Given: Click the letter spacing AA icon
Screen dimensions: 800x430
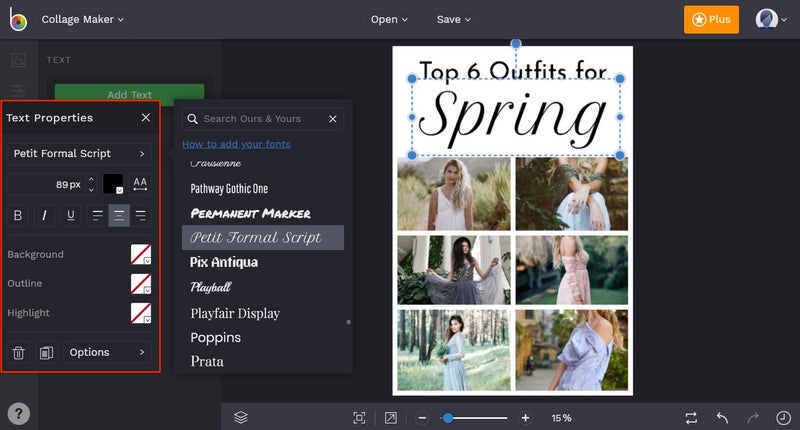Looking at the screenshot, I should pyautogui.click(x=140, y=184).
